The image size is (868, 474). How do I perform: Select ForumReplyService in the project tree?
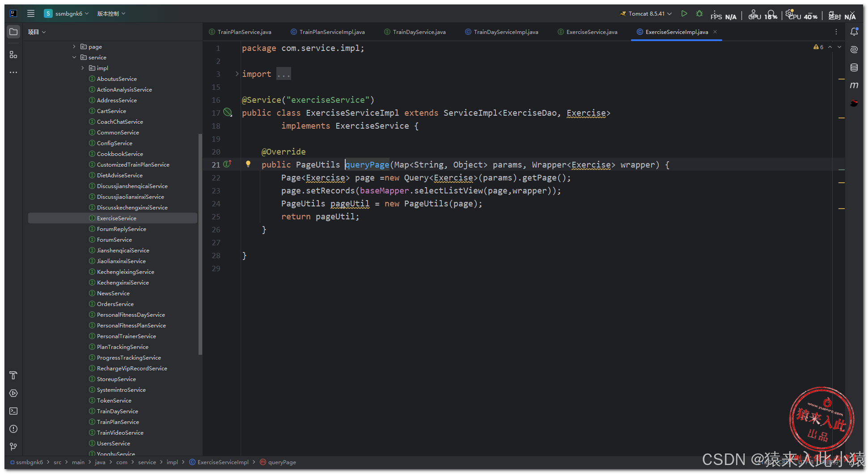point(121,229)
